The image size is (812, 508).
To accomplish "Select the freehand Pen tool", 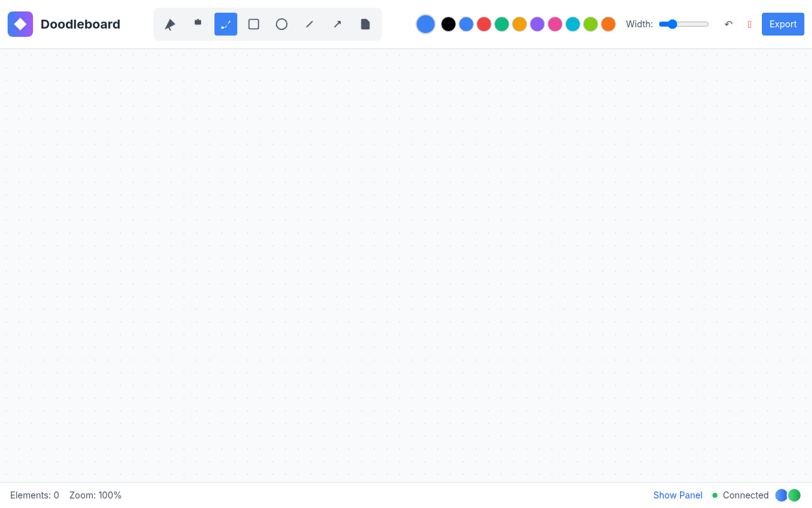I will click(226, 24).
